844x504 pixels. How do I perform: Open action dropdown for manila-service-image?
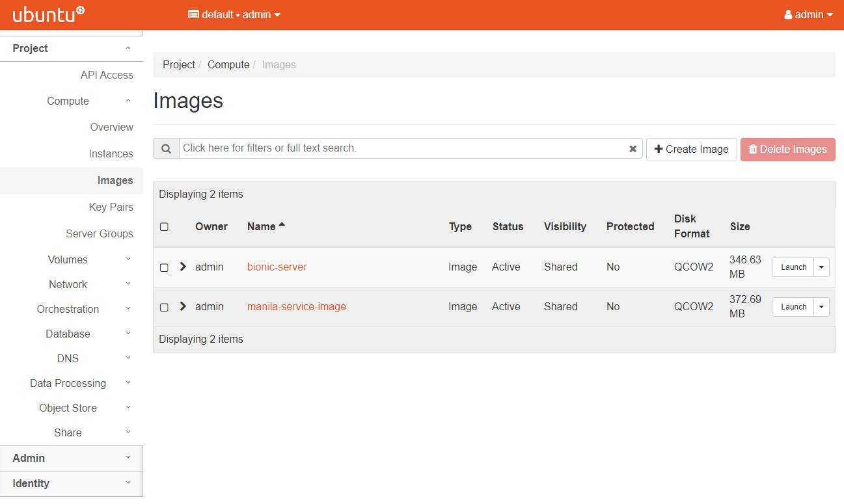[822, 307]
